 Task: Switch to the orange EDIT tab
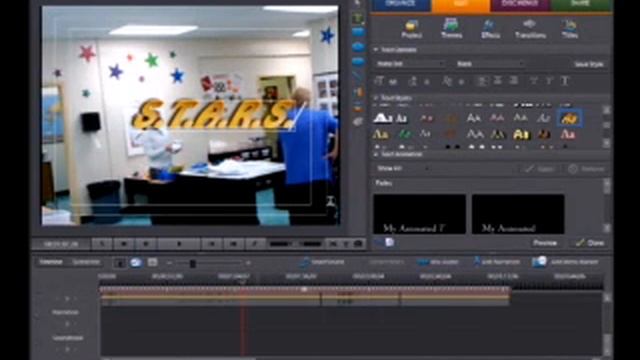pyautogui.click(x=460, y=5)
